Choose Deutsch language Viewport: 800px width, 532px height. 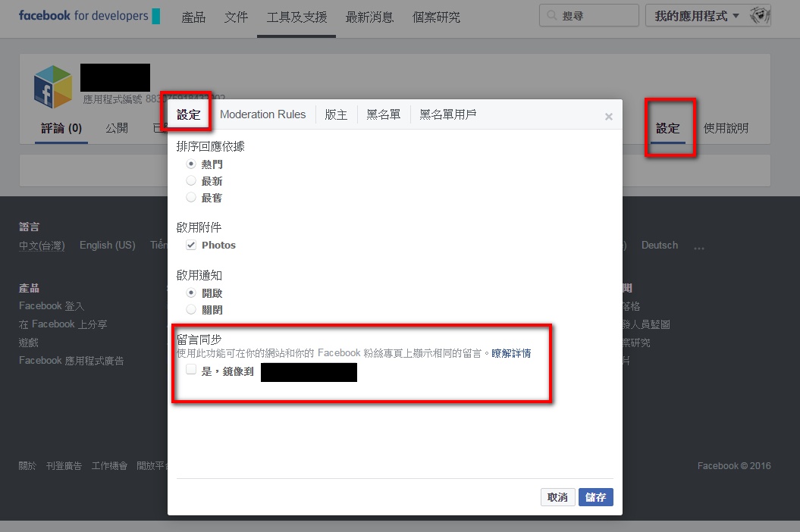(660, 246)
